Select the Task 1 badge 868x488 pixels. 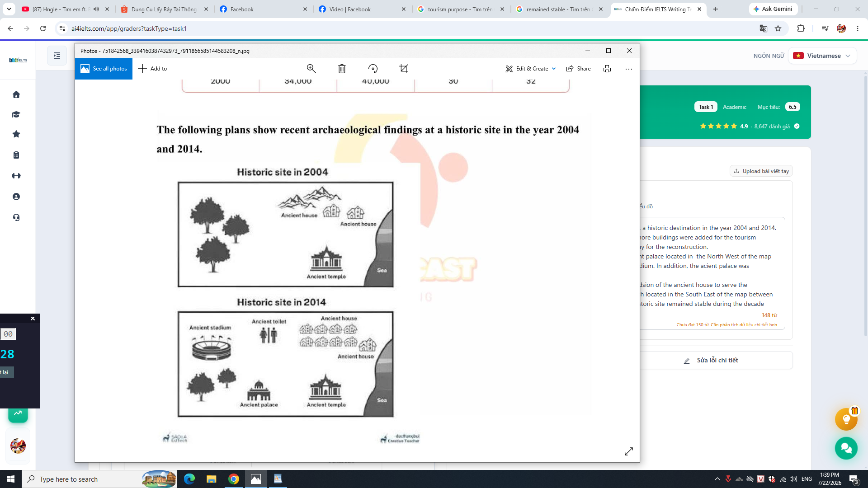[706, 107]
